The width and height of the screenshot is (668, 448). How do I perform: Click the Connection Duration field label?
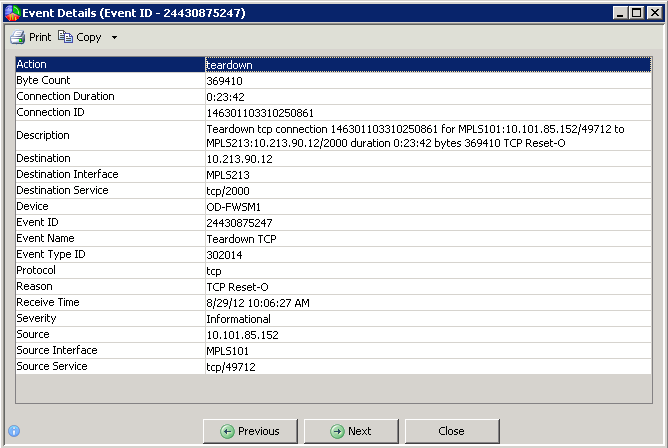coord(66,96)
